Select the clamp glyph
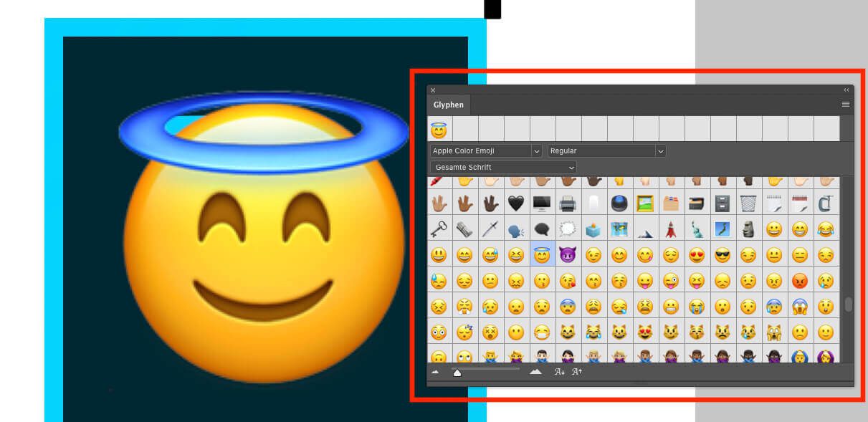The height and width of the screenshot is (422, 868). coord(826,204)
